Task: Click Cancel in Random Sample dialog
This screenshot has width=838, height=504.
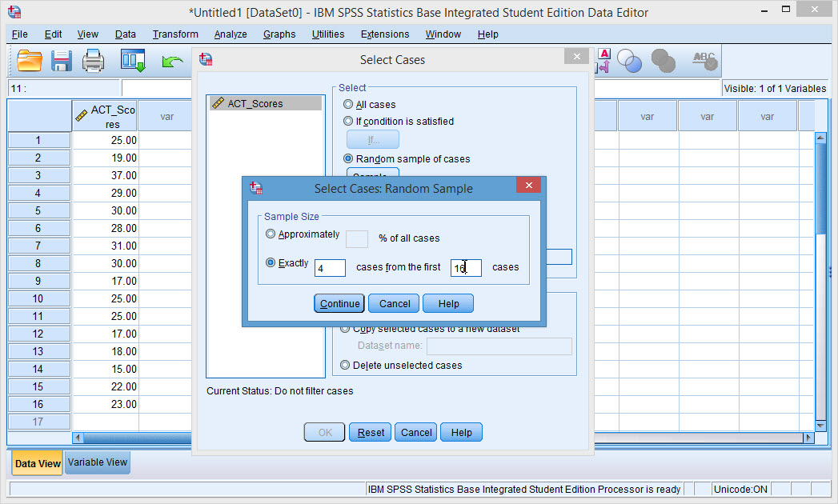Action: click(x=395, y=303)
